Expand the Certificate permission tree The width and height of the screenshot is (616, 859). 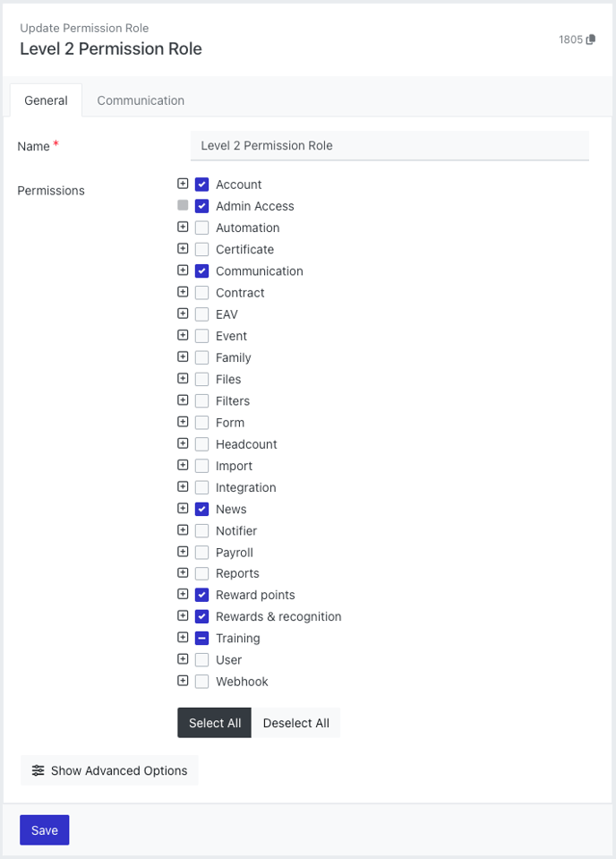tap(183, 249)
